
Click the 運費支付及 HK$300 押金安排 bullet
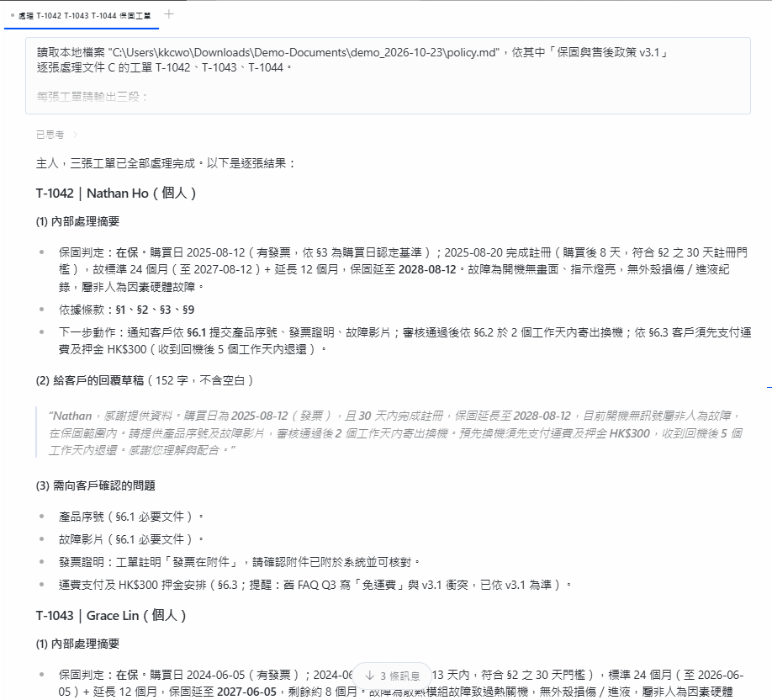point(315,585)
